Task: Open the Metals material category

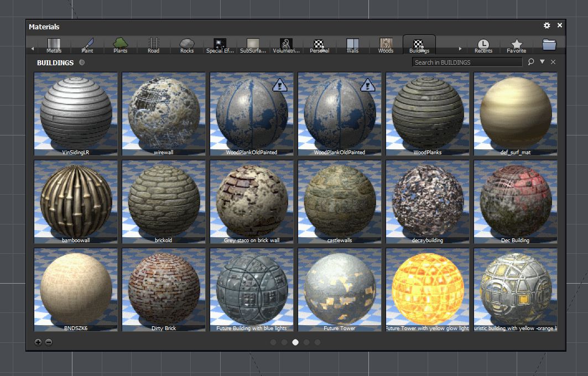Action: click(x=54, y=45)
